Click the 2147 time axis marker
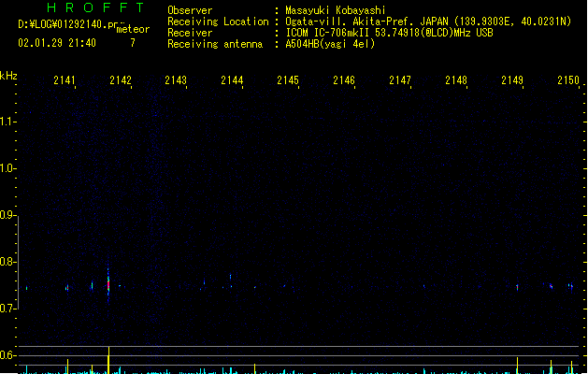 400,80
